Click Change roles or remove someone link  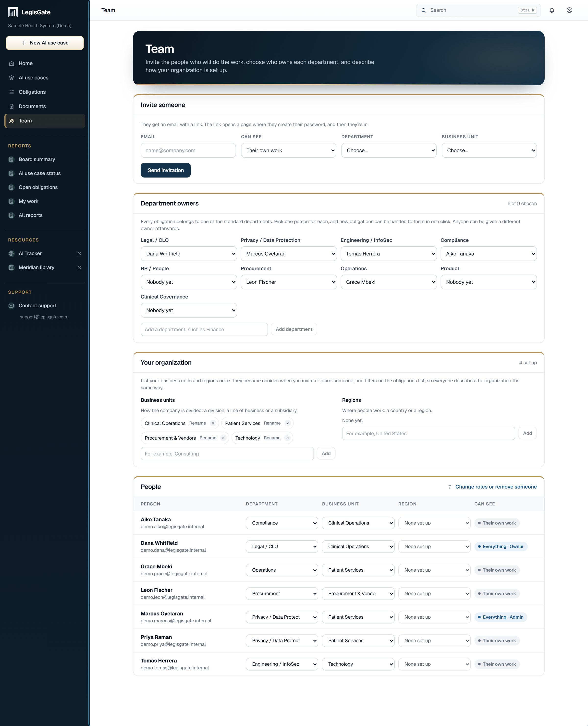496,487
